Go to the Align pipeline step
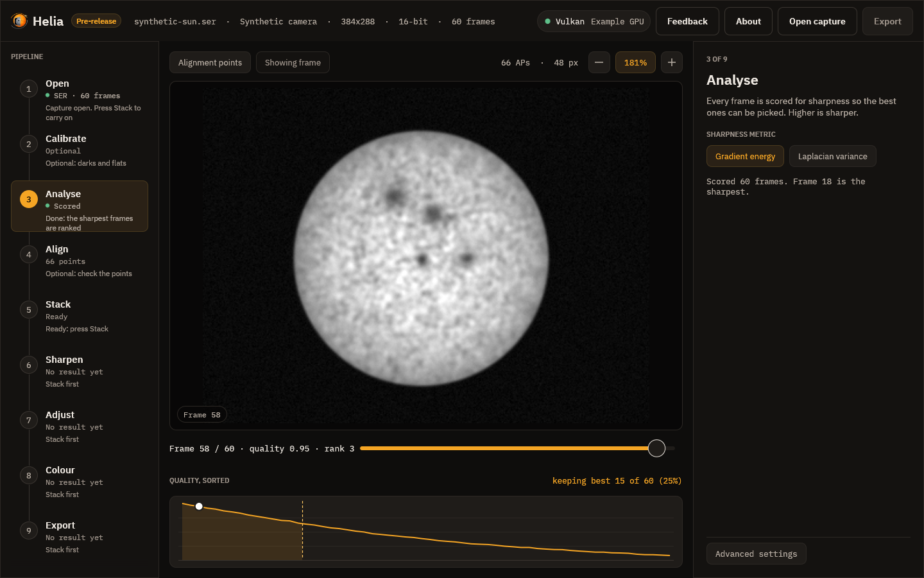The height and width of the screenshot is (578, 924). click(x=80, y=261)
